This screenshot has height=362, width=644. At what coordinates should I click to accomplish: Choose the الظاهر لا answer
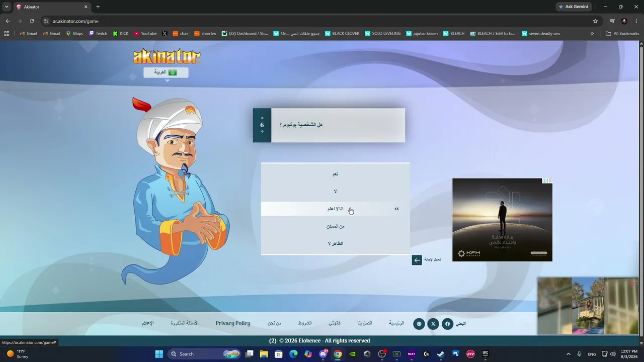click(335, 244)
